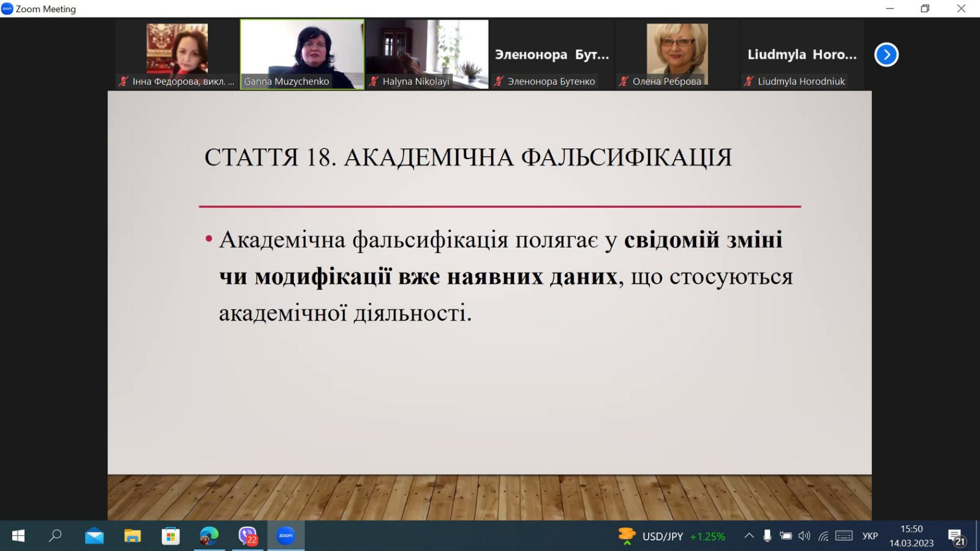
Task: Open the clock showing 15:50
Action: point(911,536)
